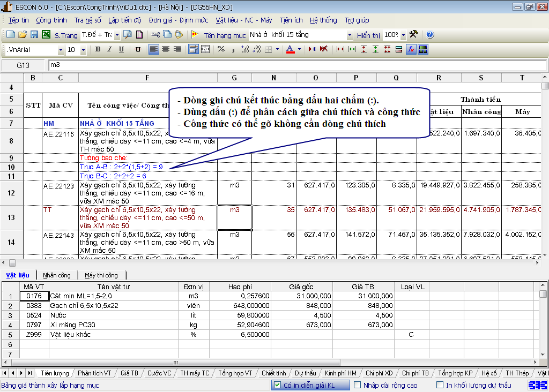Click the blue Help question mark icon
The image size is (549, 392).
pyautogui.click(x=430, y=35)
